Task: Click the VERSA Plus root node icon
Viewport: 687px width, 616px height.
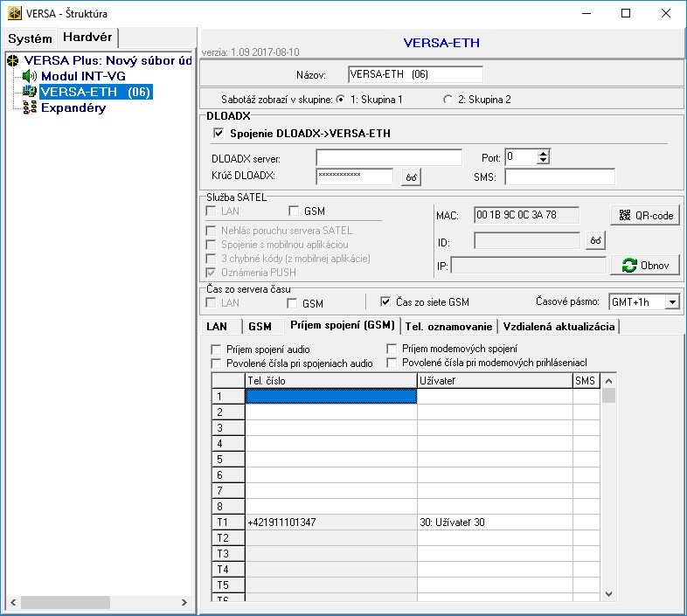Action: click(12, 61)
